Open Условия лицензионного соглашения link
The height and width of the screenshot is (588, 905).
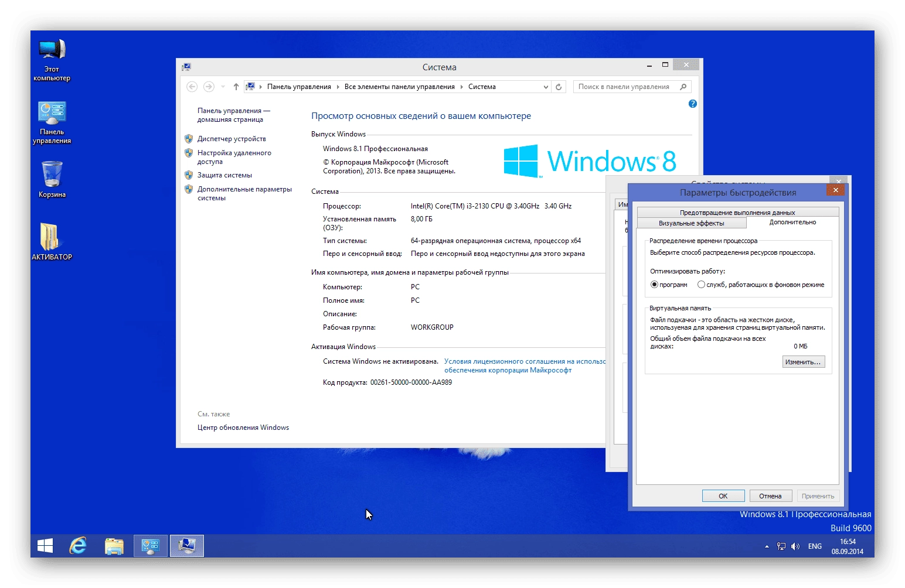pos(525,365)
